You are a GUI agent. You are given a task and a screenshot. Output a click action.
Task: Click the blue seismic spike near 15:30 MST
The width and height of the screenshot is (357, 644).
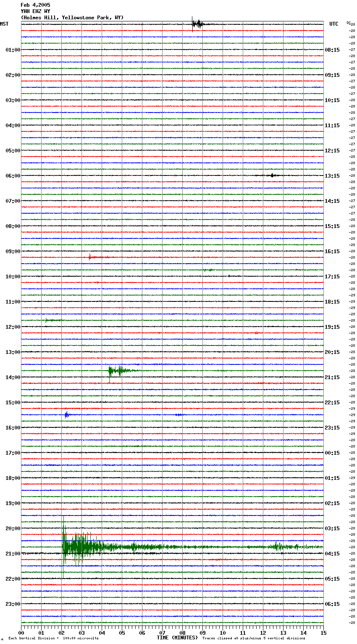(x=67, y=415)
